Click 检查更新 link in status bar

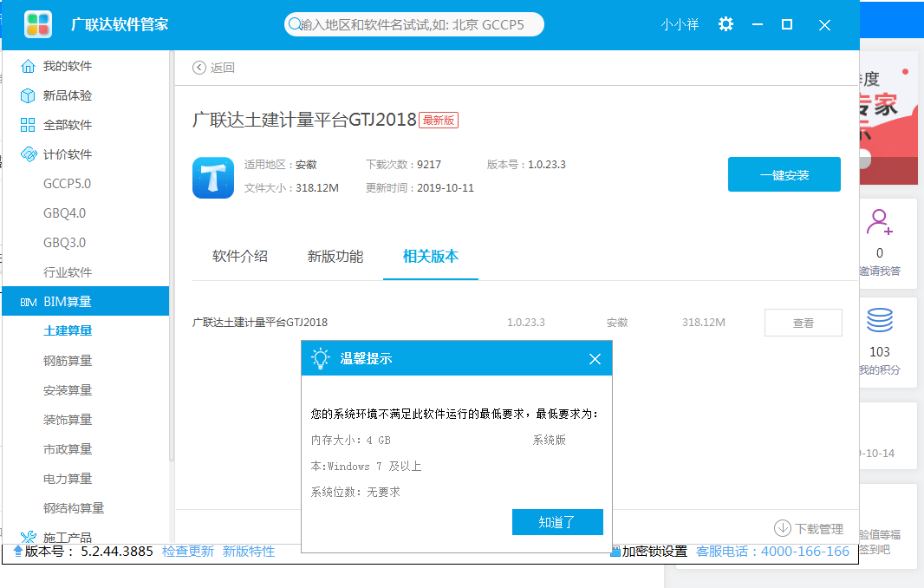pyautogui.click(x=188, y=552)
